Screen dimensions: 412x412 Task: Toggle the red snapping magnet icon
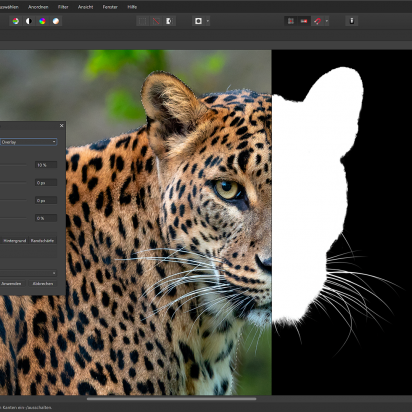317,21
